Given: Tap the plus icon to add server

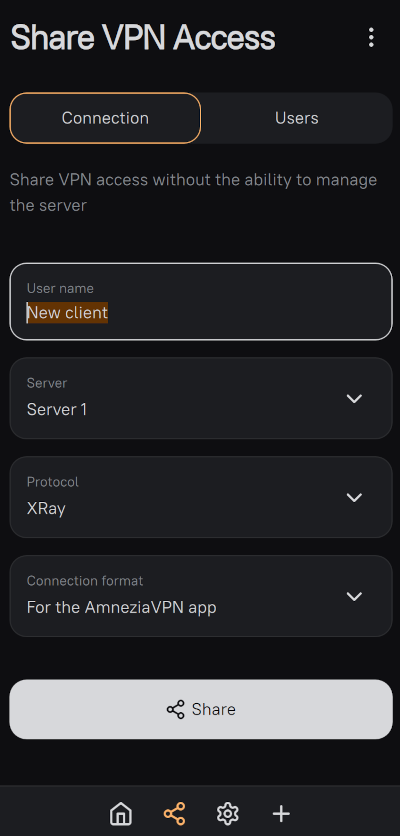Looking at the screenshot, I should pos(281,814).
